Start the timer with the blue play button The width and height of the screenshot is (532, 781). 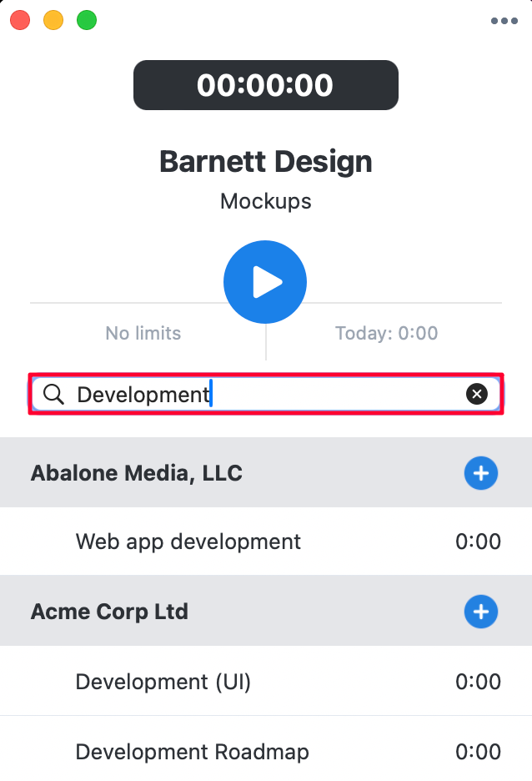pos(265,282)
